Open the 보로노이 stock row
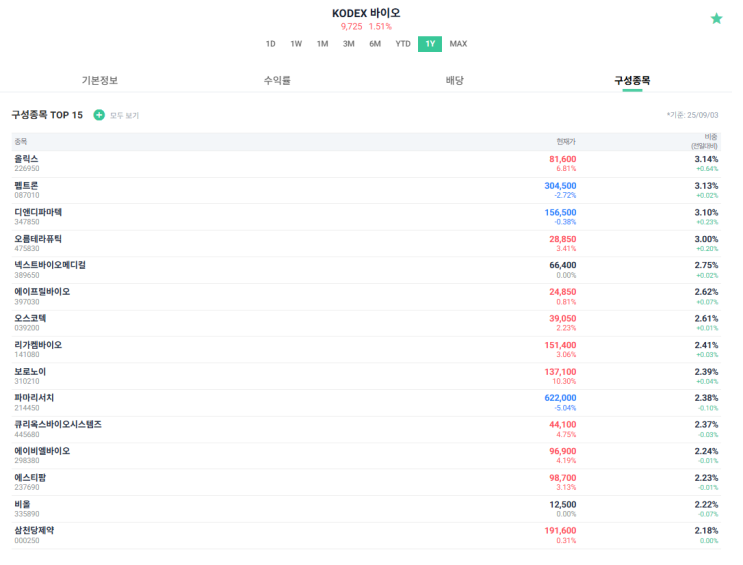 point(366,376)
